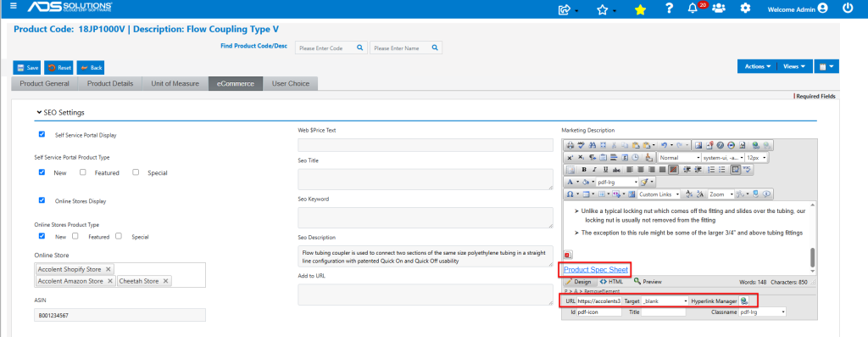Switch editor to Preview mode

point(648,282)
